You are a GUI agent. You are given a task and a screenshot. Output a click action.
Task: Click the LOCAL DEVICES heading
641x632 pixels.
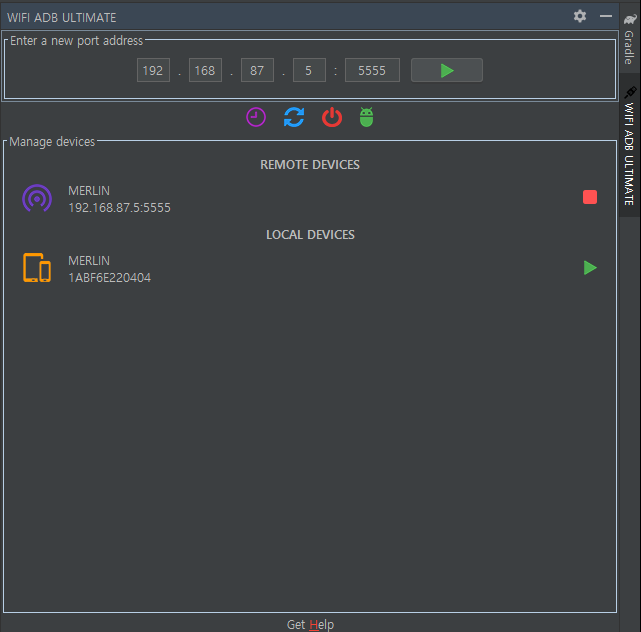click(310, 235)
